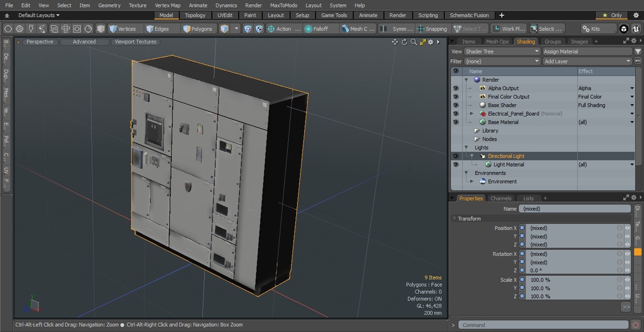Click Perspective viewport button
The width and height of the screenshot is (644, 332).
[x=40, y=42]
